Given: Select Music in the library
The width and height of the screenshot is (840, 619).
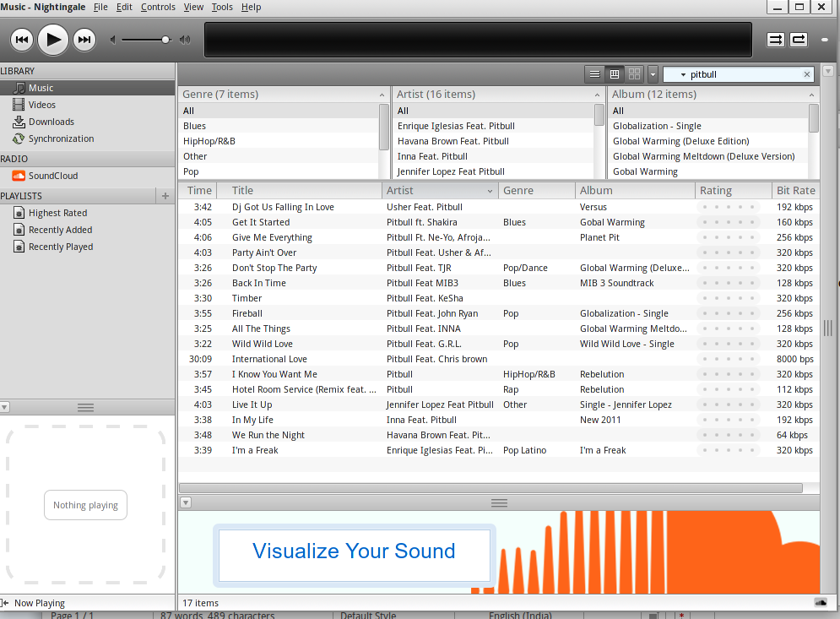Looking at the screenshot, I should (x=87, y=88).
